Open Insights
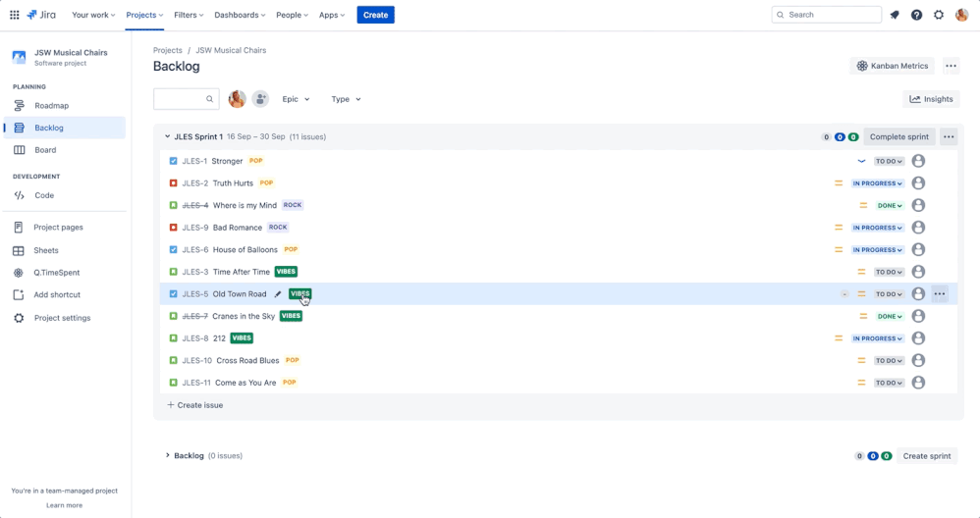 [931, 99]
